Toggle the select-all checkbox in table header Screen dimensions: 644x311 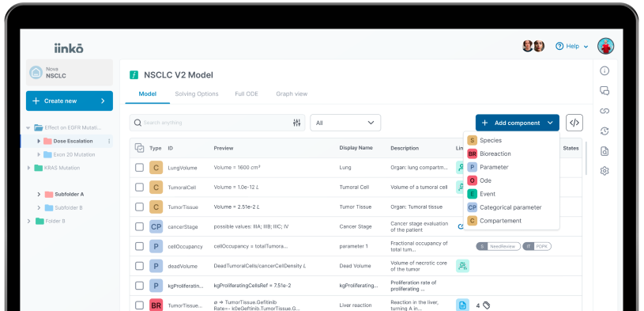click(139, 148)
